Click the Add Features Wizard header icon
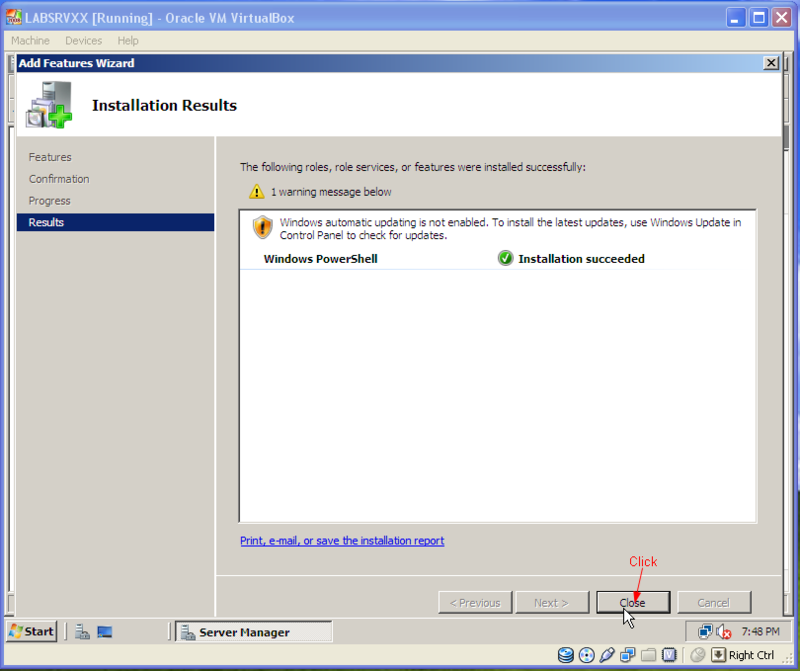The width and height of the screenshot is (800, 671). pyautogui.click(x=49, y=105)
